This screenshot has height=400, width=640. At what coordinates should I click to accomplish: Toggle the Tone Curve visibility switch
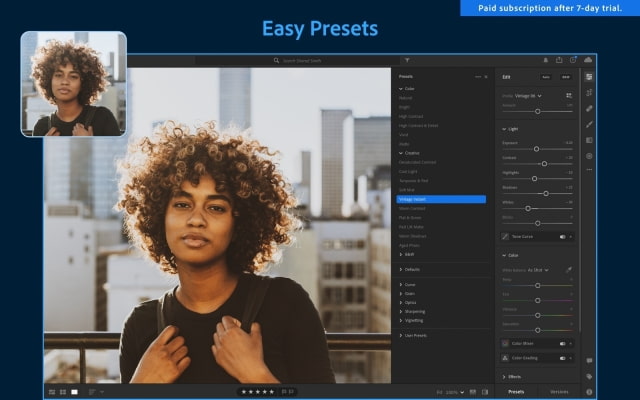pyautogui.click(x=564, y=237)
